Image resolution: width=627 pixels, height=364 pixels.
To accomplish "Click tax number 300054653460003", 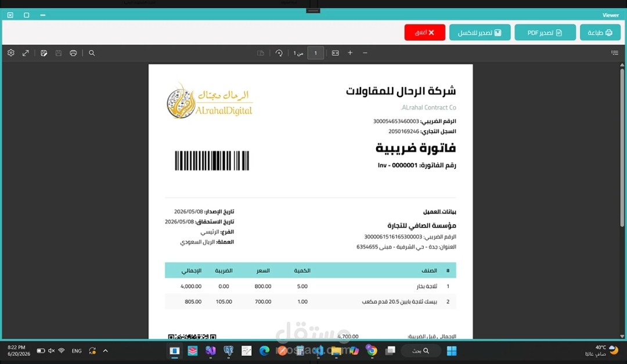I will (x=396, y=121).
